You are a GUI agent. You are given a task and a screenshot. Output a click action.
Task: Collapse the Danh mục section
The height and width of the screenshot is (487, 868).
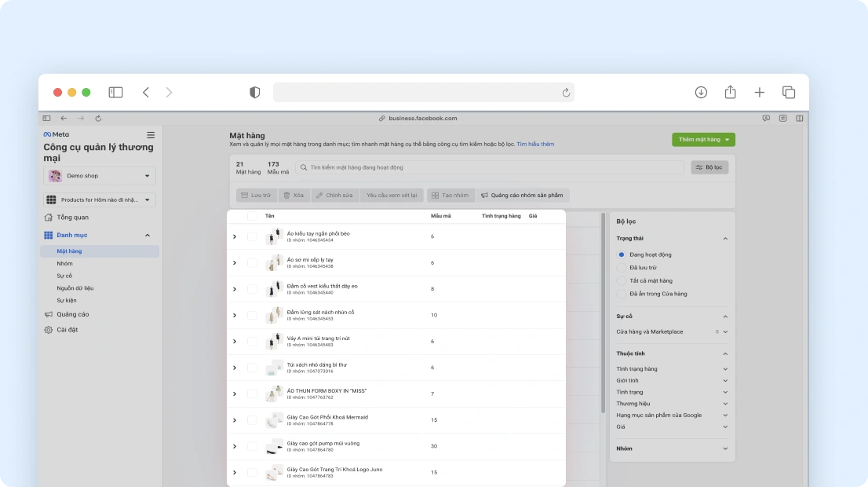click(x=148, y=236)
